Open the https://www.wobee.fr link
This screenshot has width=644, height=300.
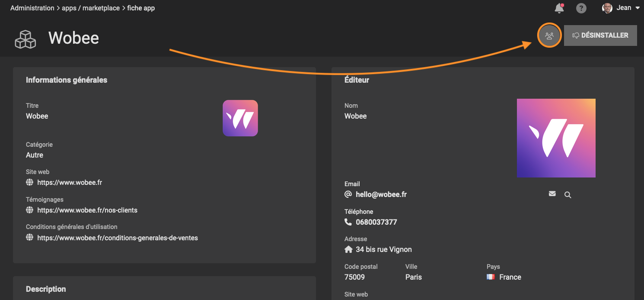tap(70, 182)
